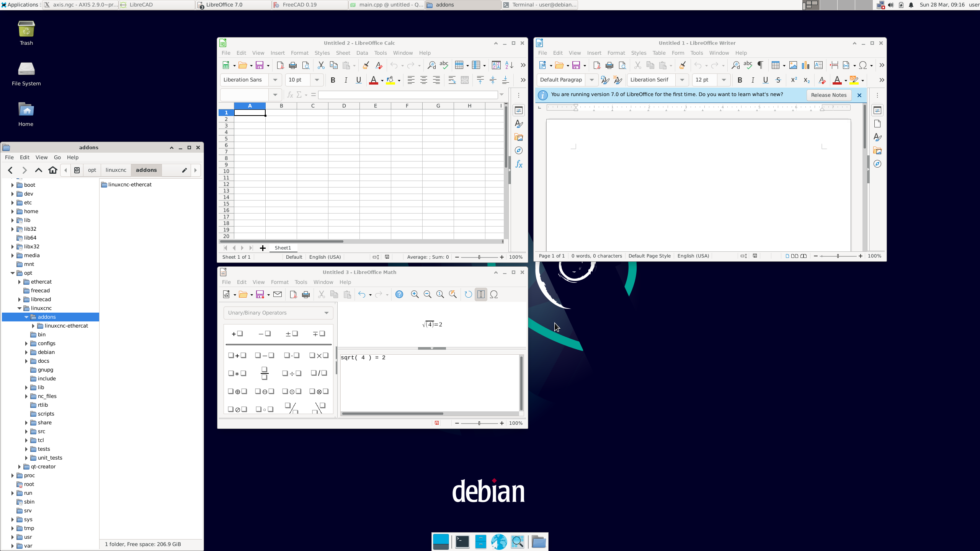
Task: Click Calc formula input line
Action: click(x=408, y=95)
